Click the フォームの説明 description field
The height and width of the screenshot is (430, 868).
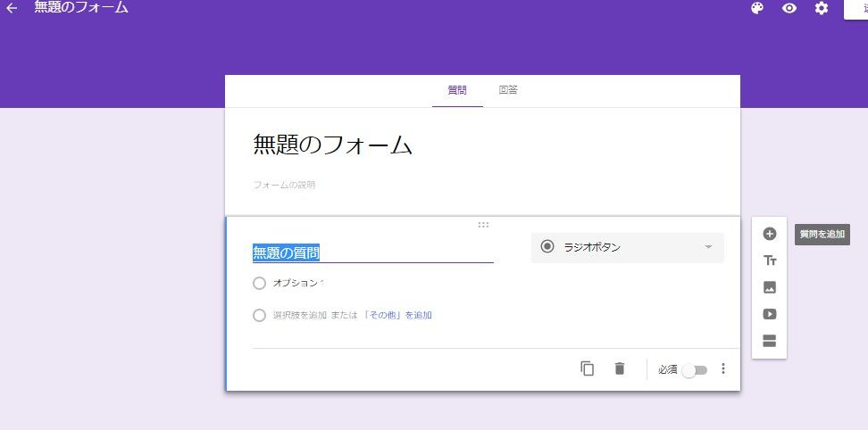coord(284,185)
